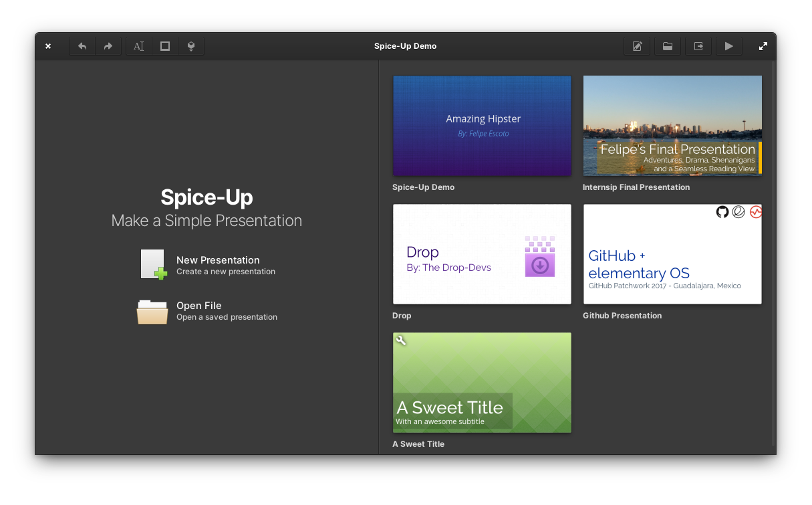Click the 'Drop' caption below the thumbnail
This screenshot has height=505, width=812.
402,316
